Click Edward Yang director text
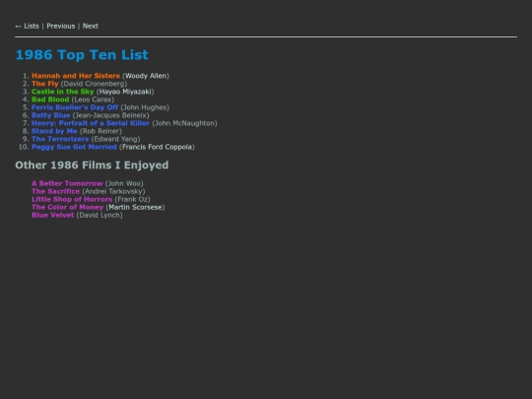Image resolution: width=532 pixels, height=399 pixels. point(115,139)
